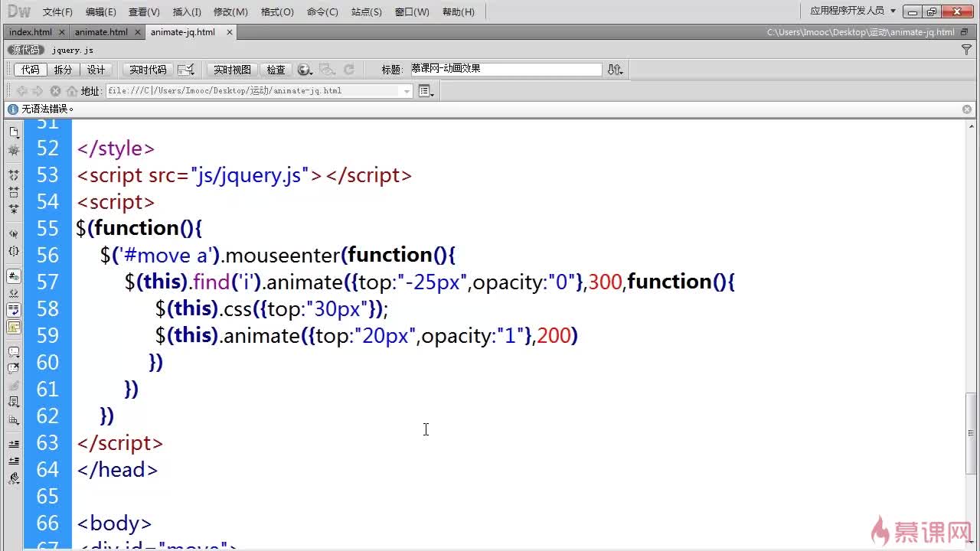Click refresh design view icon
This screenshot has height=551, width=980.
(348, 70)
